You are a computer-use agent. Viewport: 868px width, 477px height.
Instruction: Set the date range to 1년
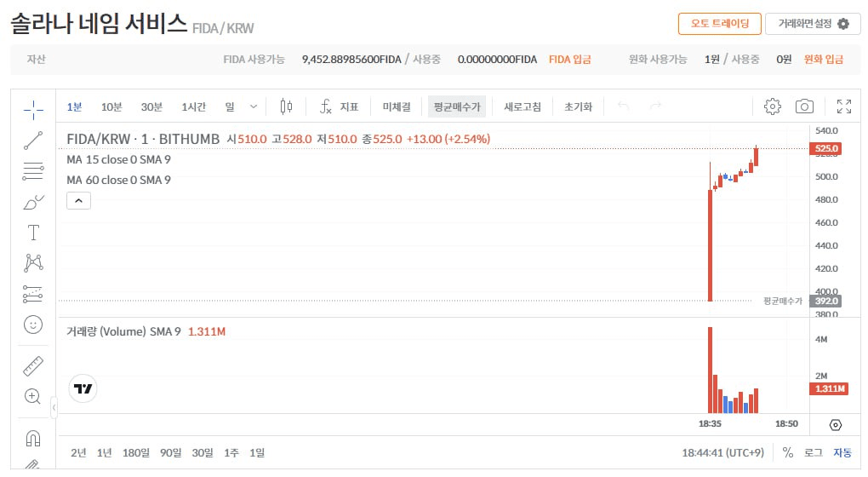pos(104,452)
